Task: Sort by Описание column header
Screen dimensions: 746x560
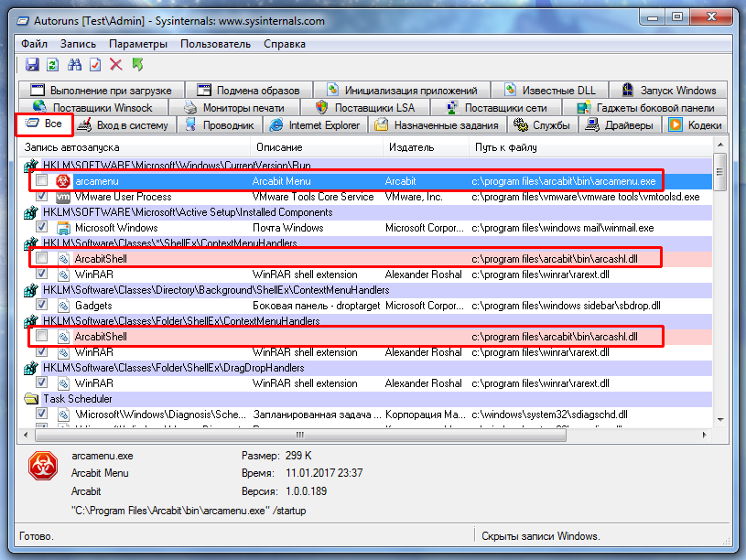Action: 317,147
